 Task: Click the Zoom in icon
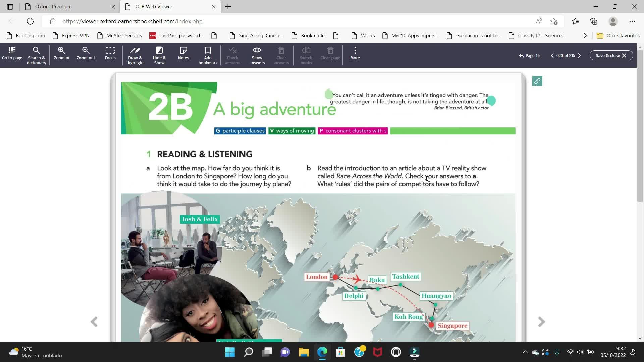click(x=61, y=54)
